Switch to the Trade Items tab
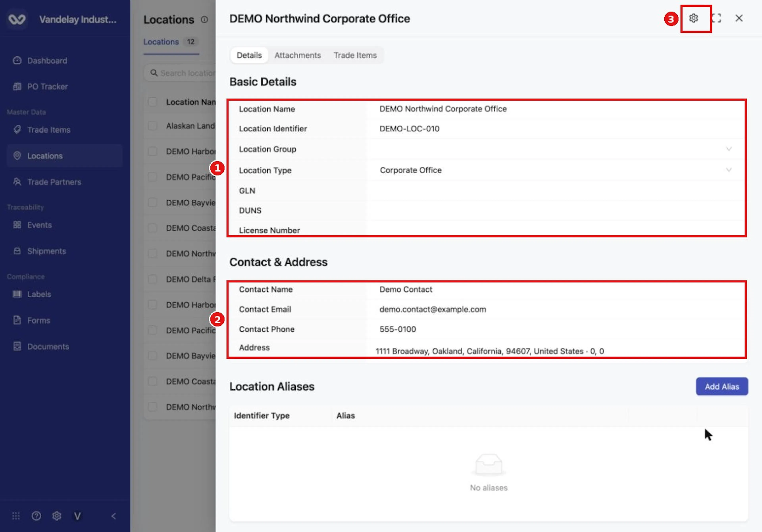The image size is (762, 532). [355, 55]
